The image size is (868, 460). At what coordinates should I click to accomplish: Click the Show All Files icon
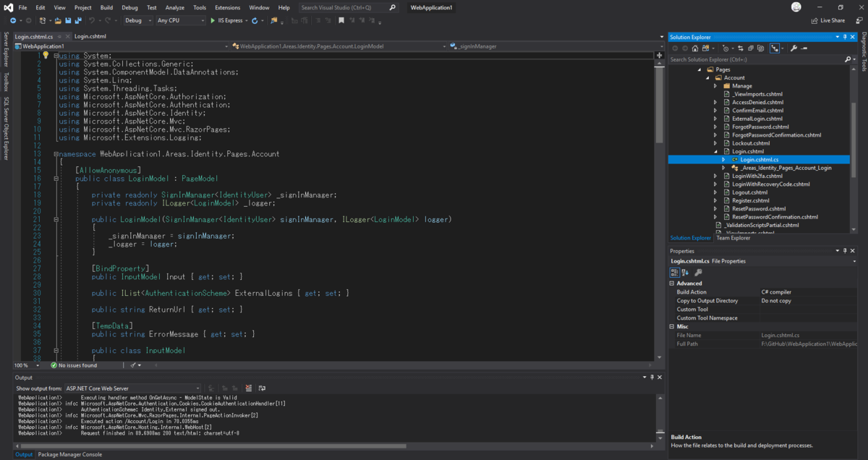coord(760,48)
